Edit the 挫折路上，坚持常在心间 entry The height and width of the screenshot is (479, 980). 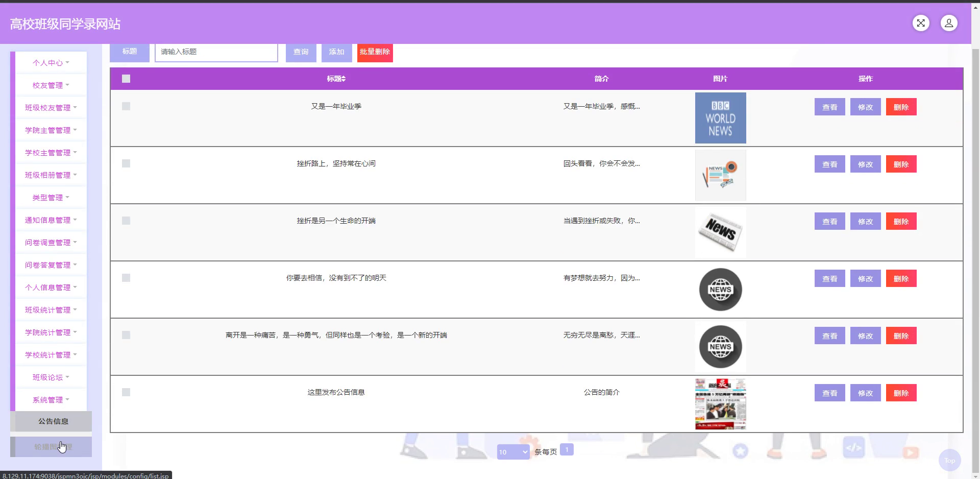click(866, 164)
